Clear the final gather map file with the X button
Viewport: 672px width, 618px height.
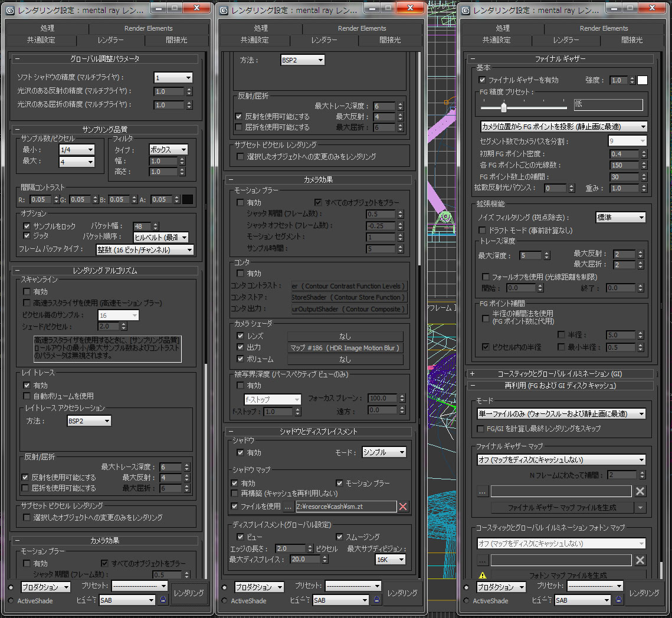point(640,491)
